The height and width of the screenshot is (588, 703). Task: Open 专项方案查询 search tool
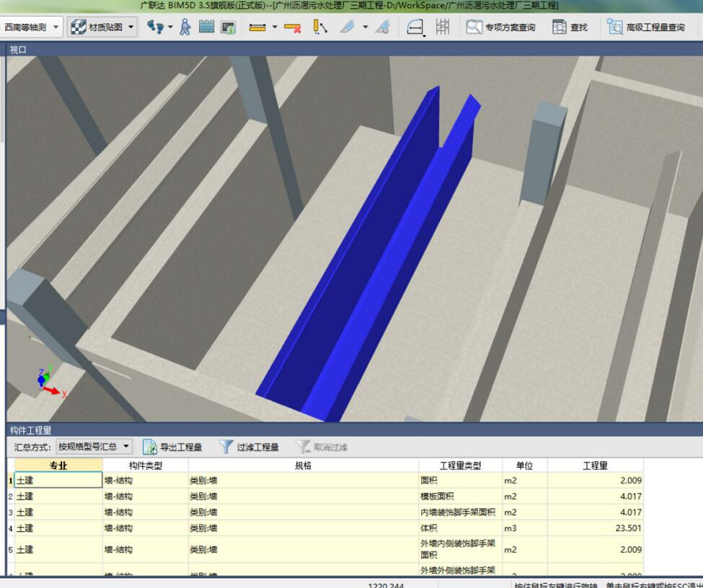point(500,27)
